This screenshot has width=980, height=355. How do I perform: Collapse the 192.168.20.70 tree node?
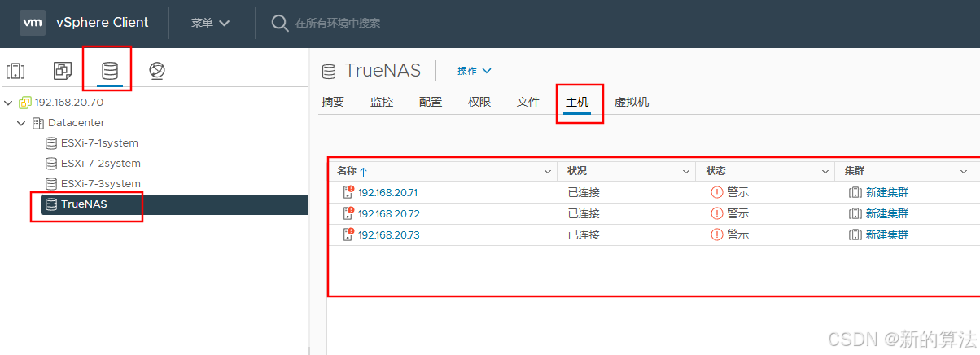coord(9,103)
